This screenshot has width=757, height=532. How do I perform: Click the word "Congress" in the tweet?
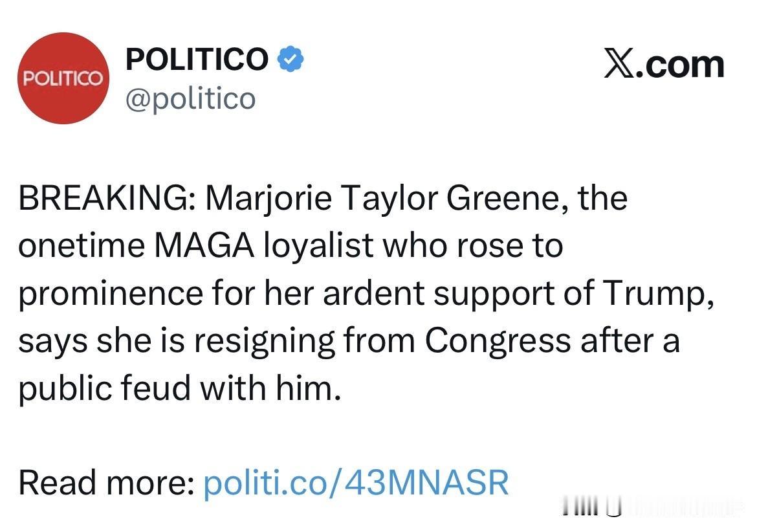click(498, 340)
